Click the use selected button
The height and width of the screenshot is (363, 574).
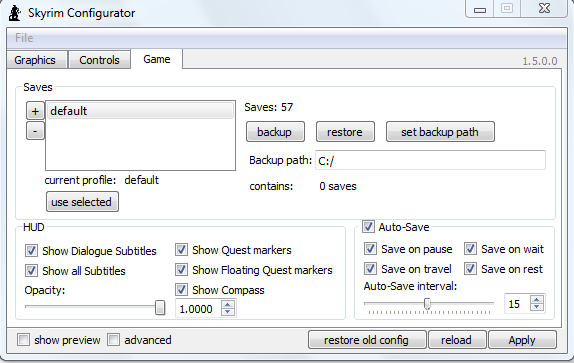[82, 202]
